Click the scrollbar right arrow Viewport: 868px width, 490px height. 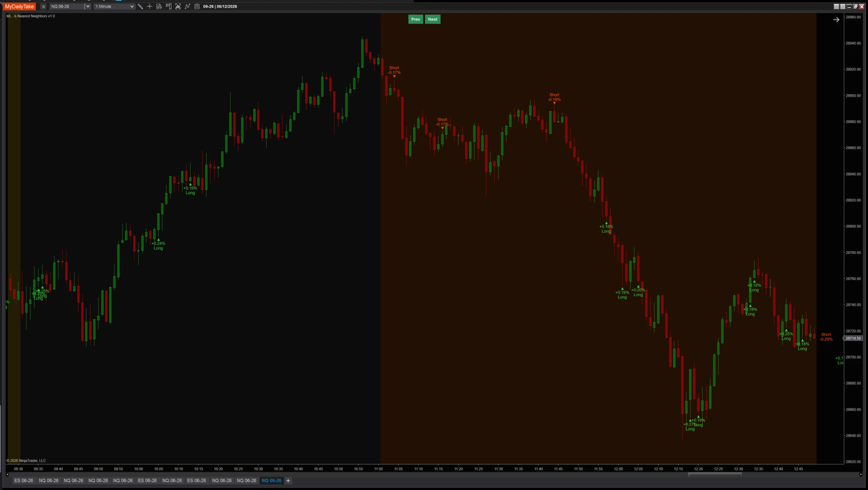point(861,474)
